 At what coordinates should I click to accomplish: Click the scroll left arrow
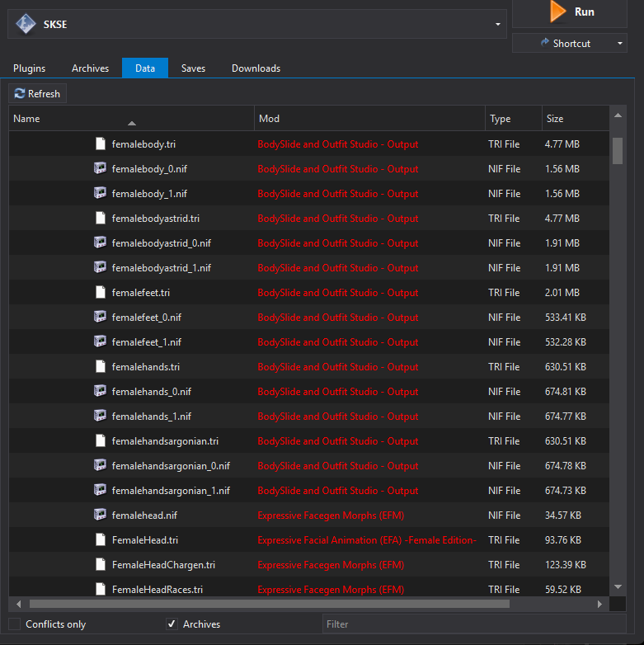(18, 604)
